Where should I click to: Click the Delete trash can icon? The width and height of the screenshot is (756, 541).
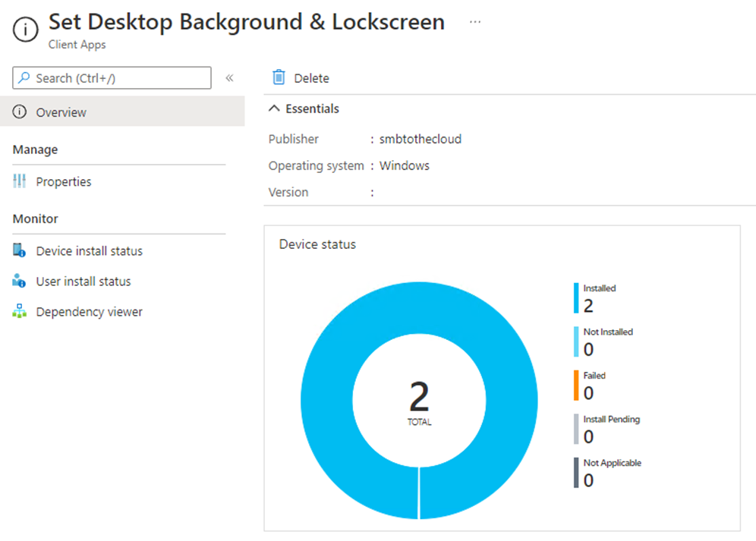(279, 77)
